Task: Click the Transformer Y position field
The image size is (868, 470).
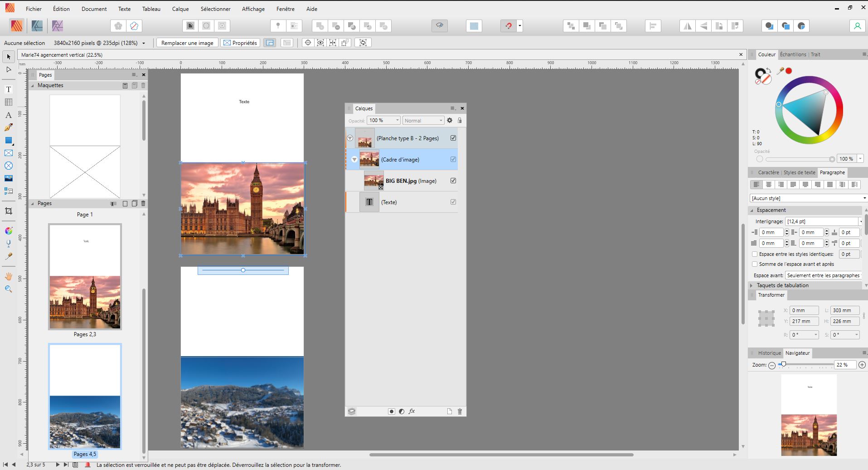Action: click(x=804, y=321)
